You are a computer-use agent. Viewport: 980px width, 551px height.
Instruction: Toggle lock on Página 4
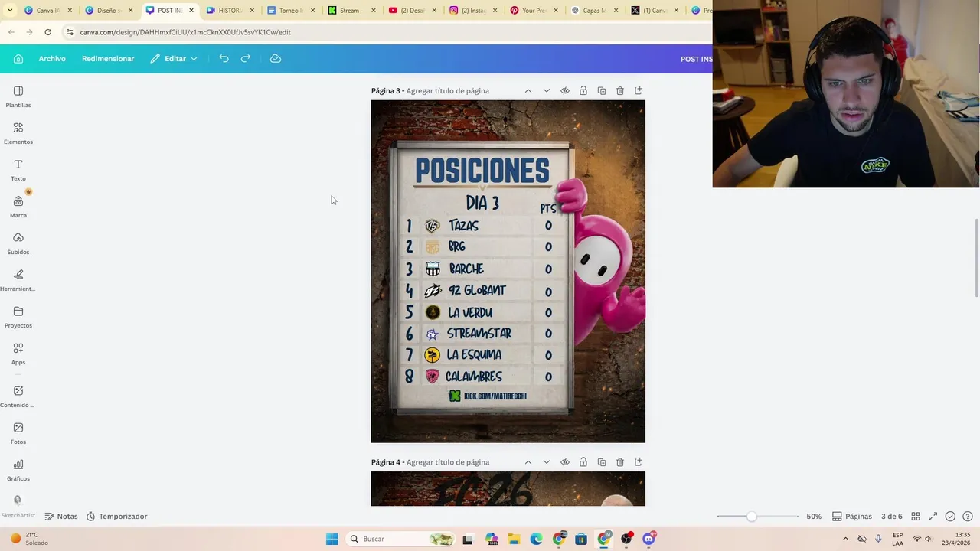coord(583,462)
